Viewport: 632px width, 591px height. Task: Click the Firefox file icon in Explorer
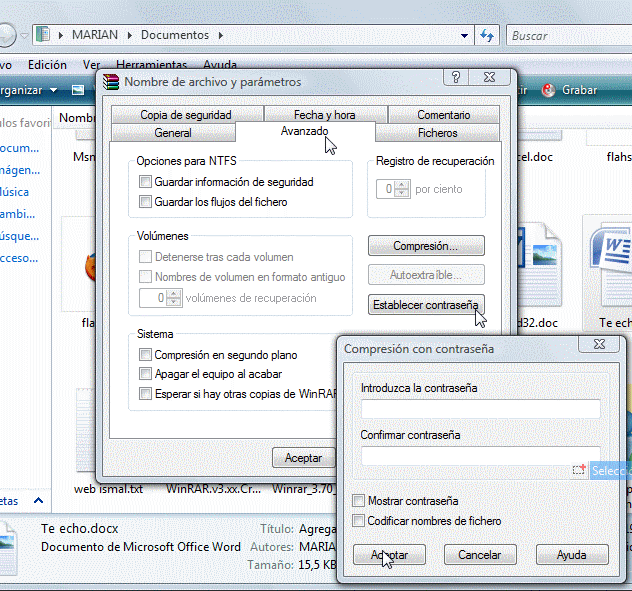(90, 266)
